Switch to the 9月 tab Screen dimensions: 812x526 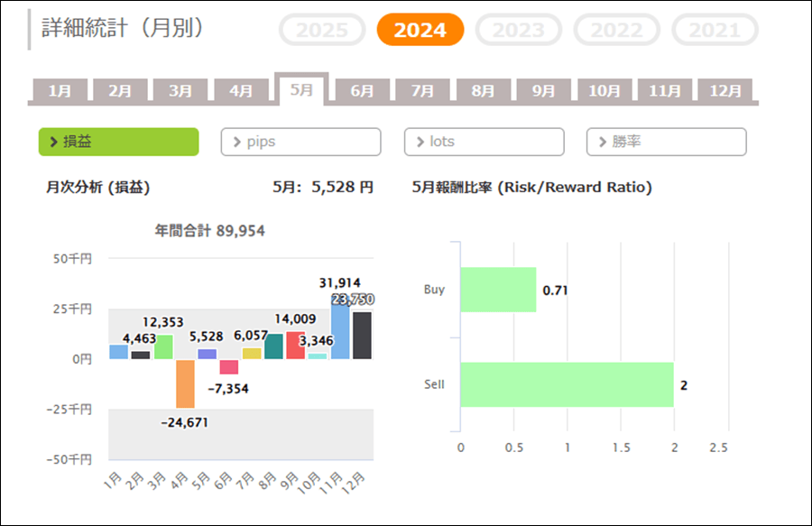(x=544, y=90)
